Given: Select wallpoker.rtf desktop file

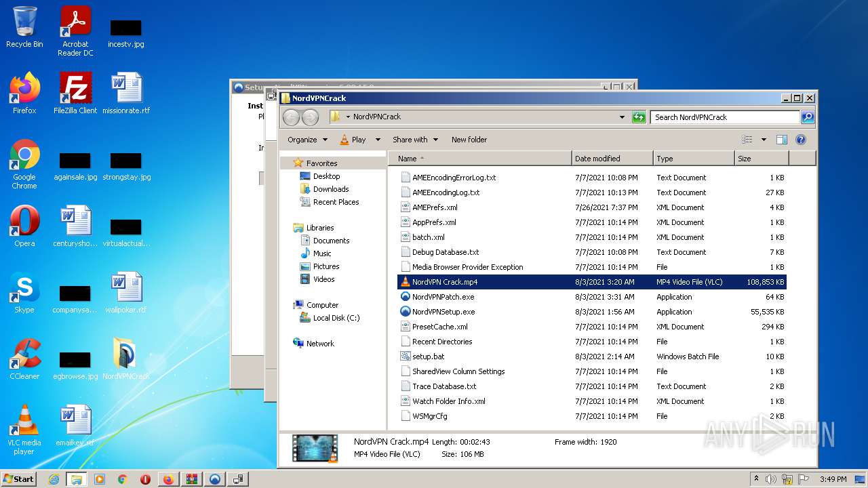Looking at the screenshot, I should pyautogui.click(x=126, y=293).
